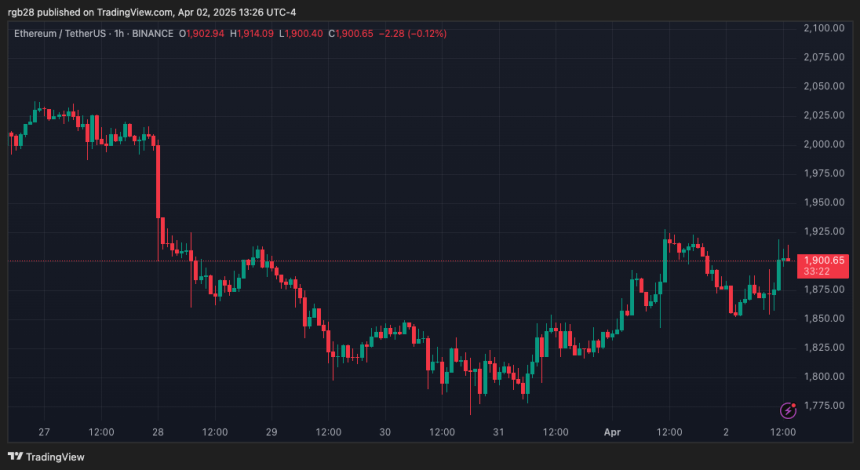
Task: Click the change value −2.28 (−0.12%)
Action: click(412, 34)
